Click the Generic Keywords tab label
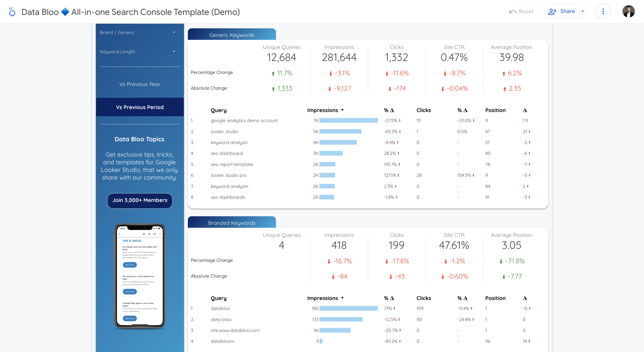 (x=232, y=35)
